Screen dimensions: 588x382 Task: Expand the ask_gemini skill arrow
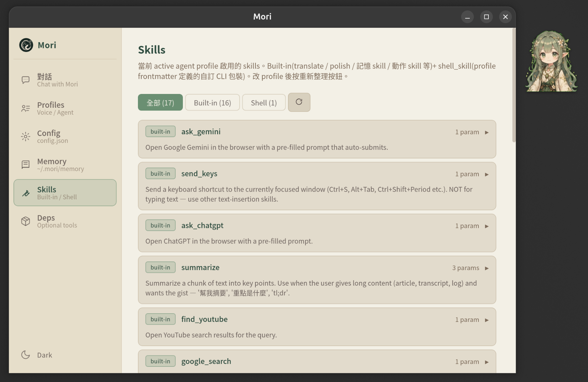(487, 132)
